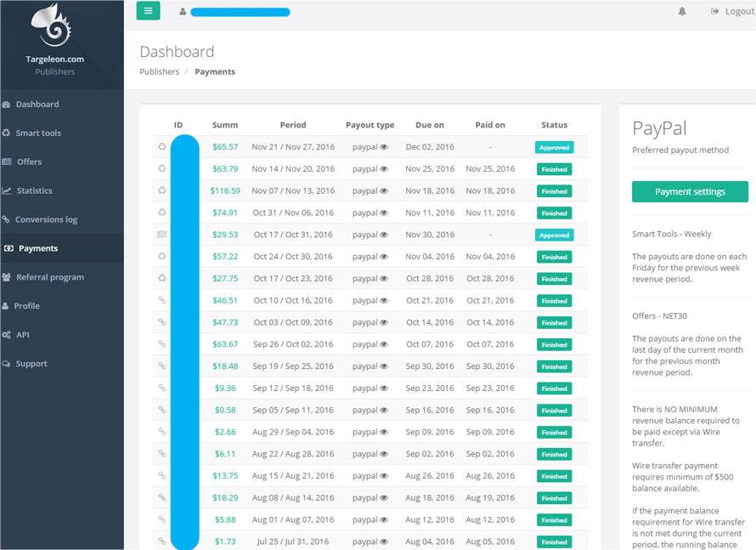Log out using the Logout link
756x550 pixels.
coord(732,12)
